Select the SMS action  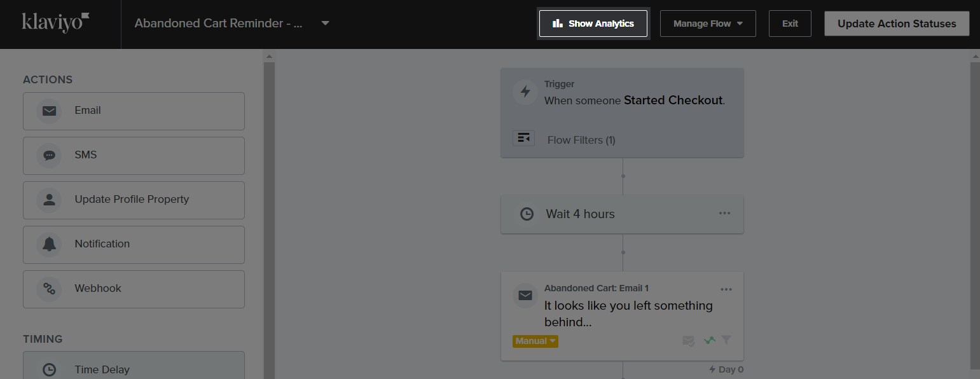coord(134,156)
